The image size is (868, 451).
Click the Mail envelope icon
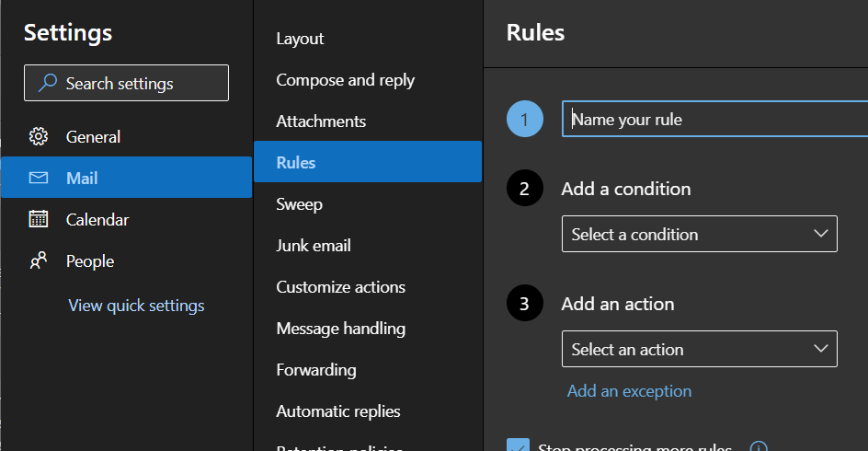39,178
